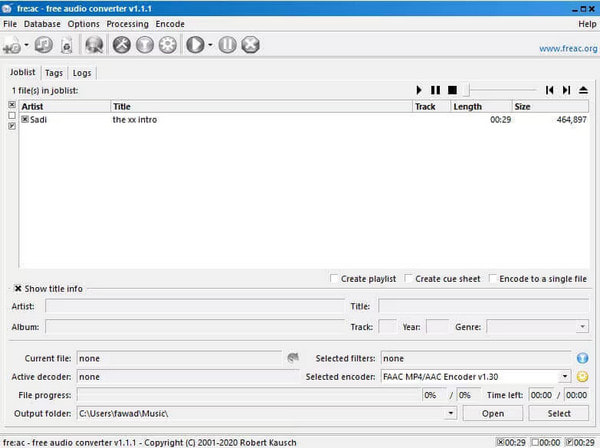Open the encoder gear settings icon

pos(168,45)
